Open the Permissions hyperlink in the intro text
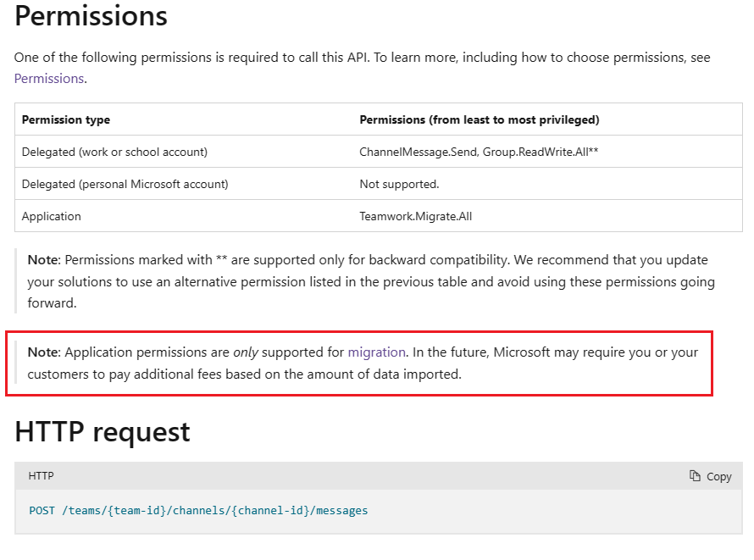 (x=48, y=78)
